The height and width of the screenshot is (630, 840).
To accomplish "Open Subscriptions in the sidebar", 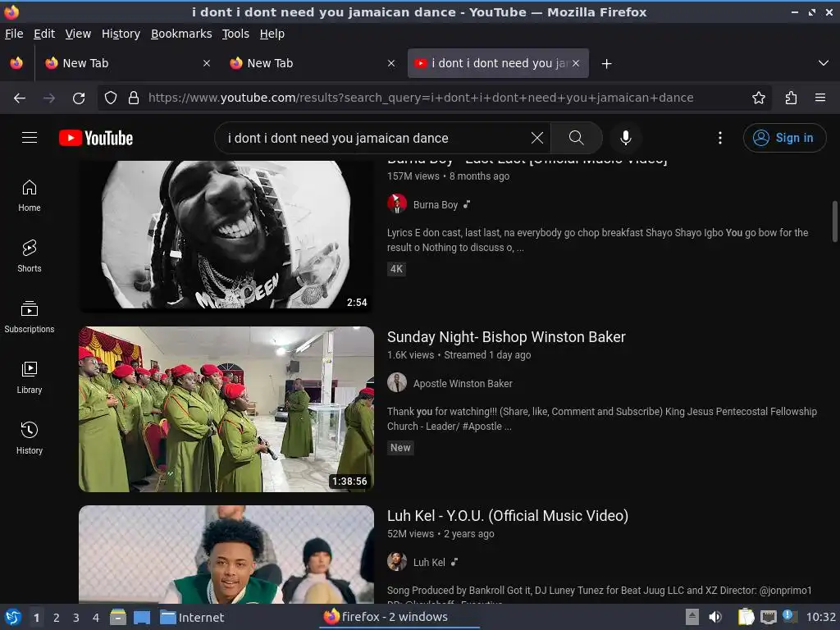I will tap(30, 317).
